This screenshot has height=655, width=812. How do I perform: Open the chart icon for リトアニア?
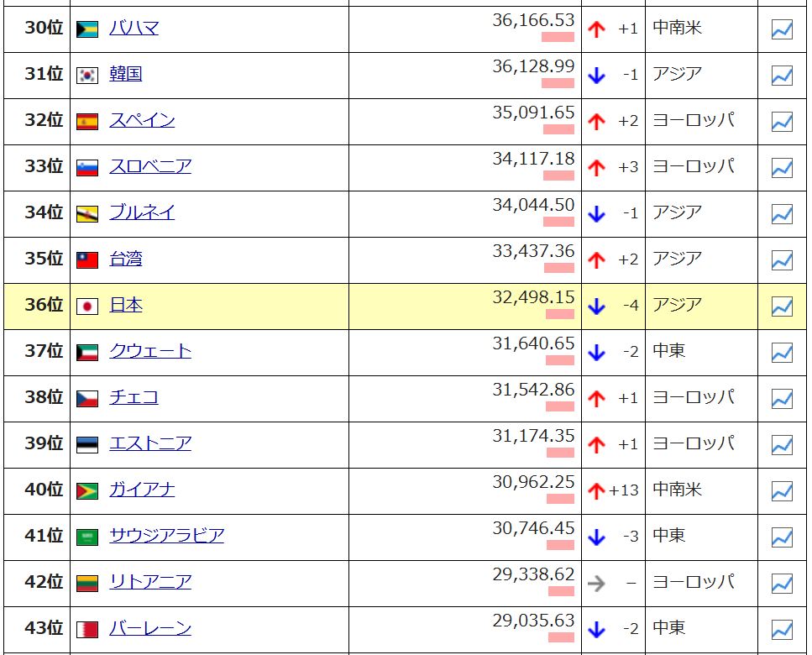pos(782,583)
